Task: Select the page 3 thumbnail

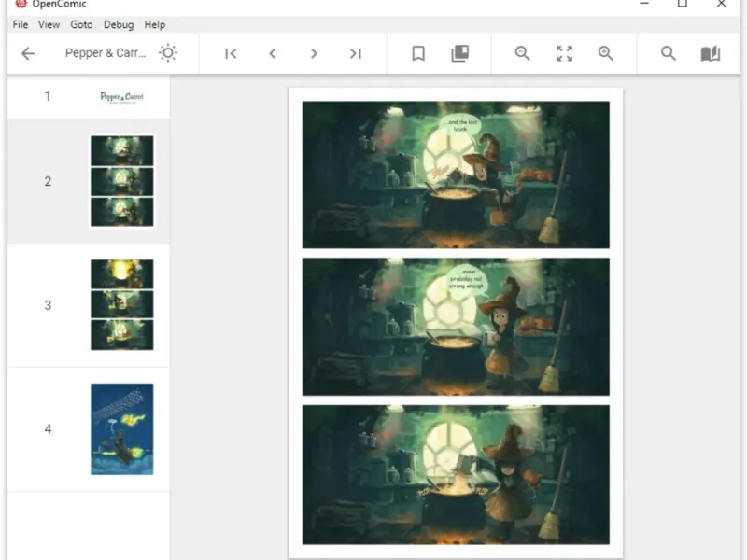Action: (122, 305)
